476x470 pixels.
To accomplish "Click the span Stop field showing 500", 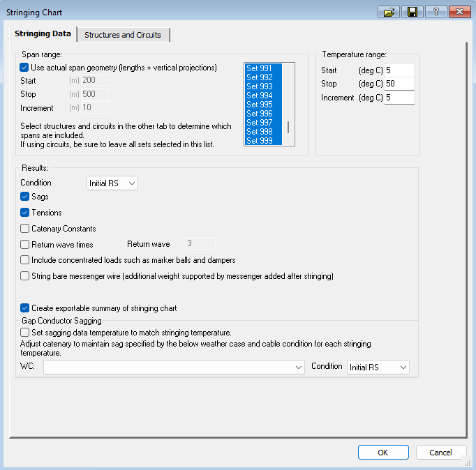I will tap(96, 94).
